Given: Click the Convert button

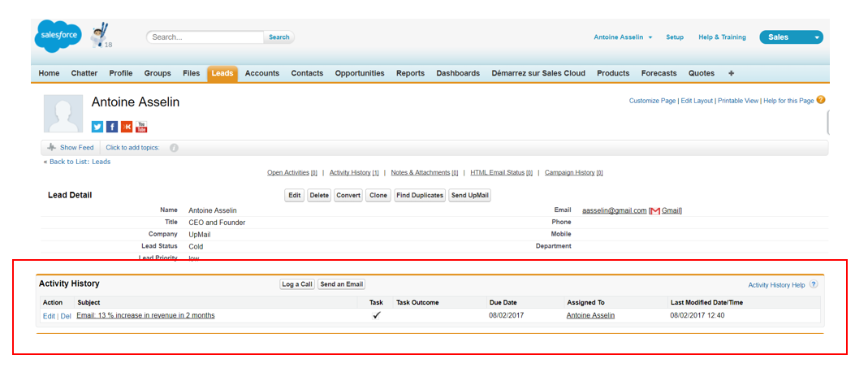Looking at the screenshot, I should coord(349,196).
